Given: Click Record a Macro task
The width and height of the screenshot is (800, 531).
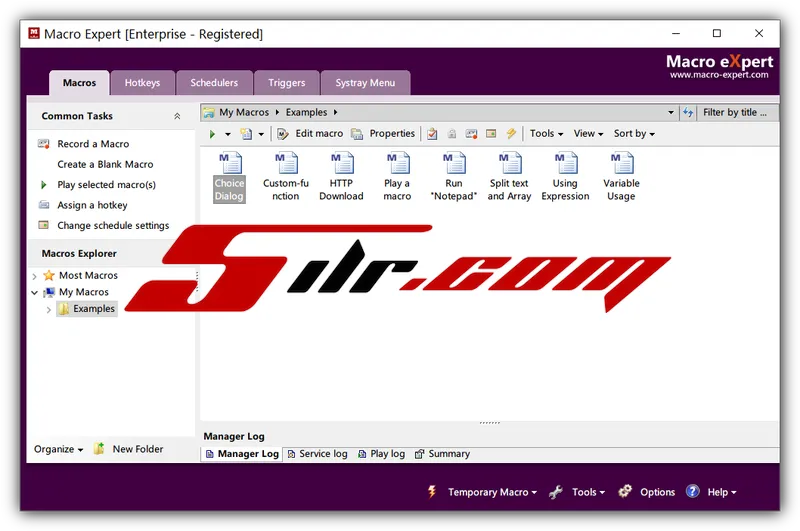Looking at the screenshot, I should tap(93, 144).
